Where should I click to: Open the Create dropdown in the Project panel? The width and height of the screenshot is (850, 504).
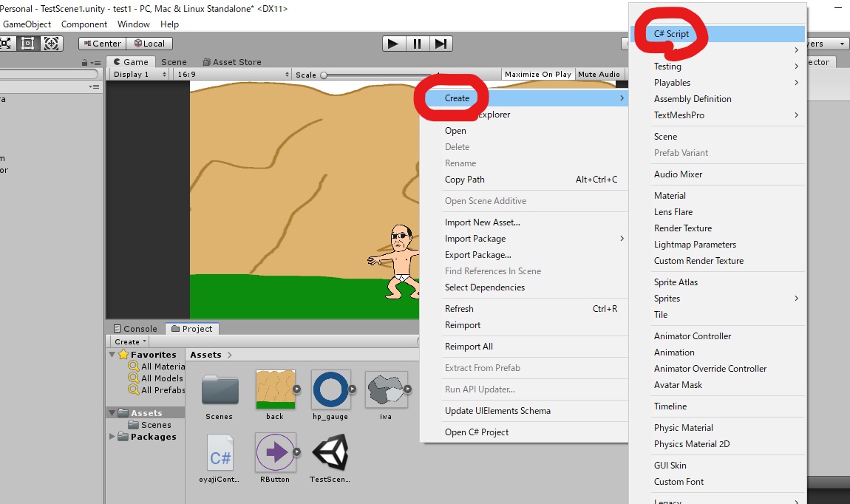point(130,341)
